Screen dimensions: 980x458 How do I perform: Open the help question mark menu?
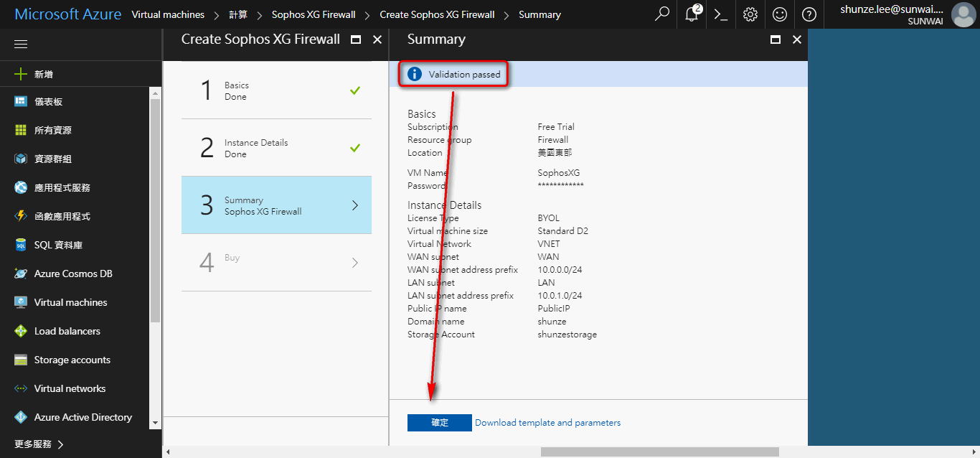[809, 14]
